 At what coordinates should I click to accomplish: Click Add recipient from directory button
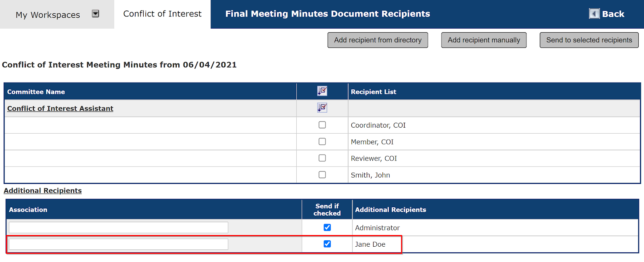378,40
